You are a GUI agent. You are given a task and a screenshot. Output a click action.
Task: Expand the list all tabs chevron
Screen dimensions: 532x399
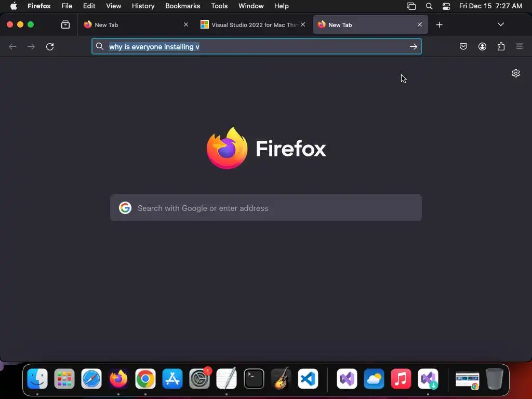(500, 24)
